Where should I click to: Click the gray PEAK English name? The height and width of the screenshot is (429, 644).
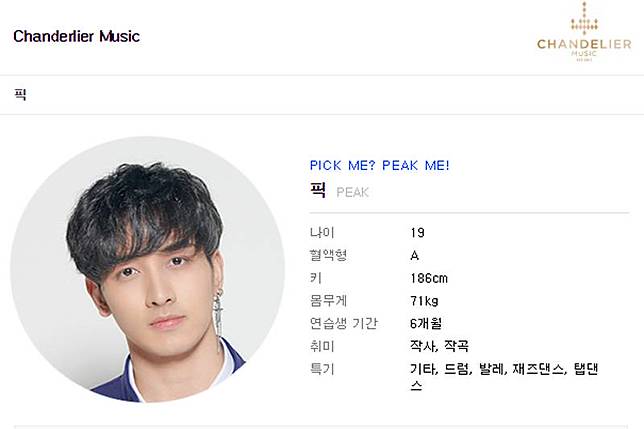coord(352,193)
